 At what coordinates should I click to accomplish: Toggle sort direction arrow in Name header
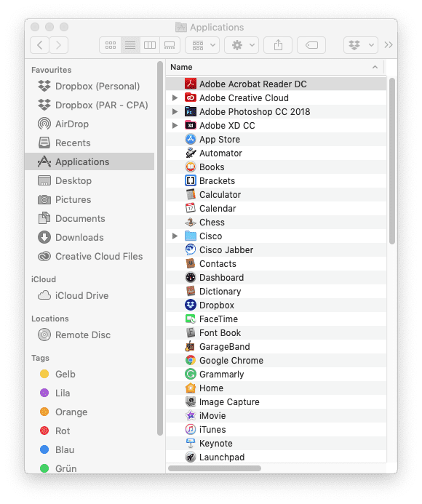click(375, 67)
